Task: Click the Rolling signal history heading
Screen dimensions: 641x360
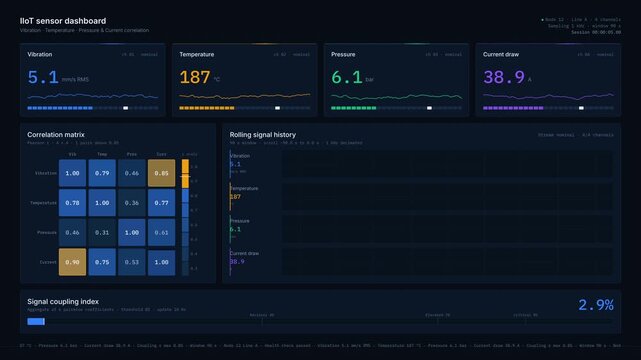Action: click(262, 134)
